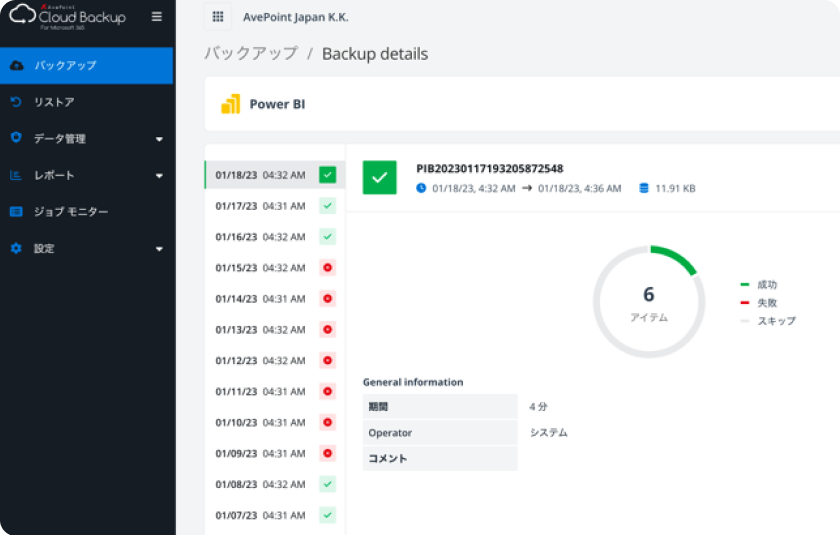Click the リストア restore arrow icon
The image size is (840, 536).
16,102
